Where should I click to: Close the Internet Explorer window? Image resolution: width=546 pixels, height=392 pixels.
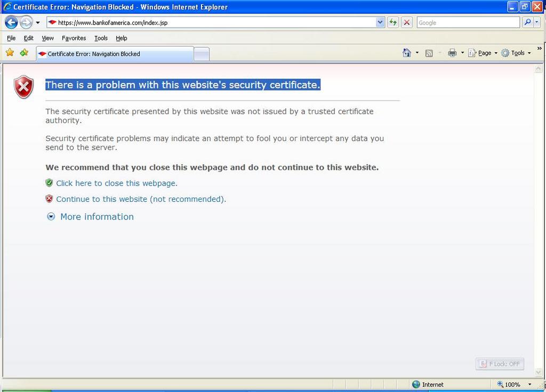coord(537,6)
